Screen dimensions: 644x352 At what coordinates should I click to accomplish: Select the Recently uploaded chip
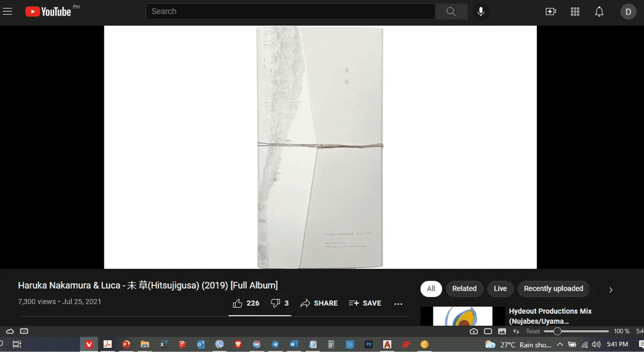[553, 289]
